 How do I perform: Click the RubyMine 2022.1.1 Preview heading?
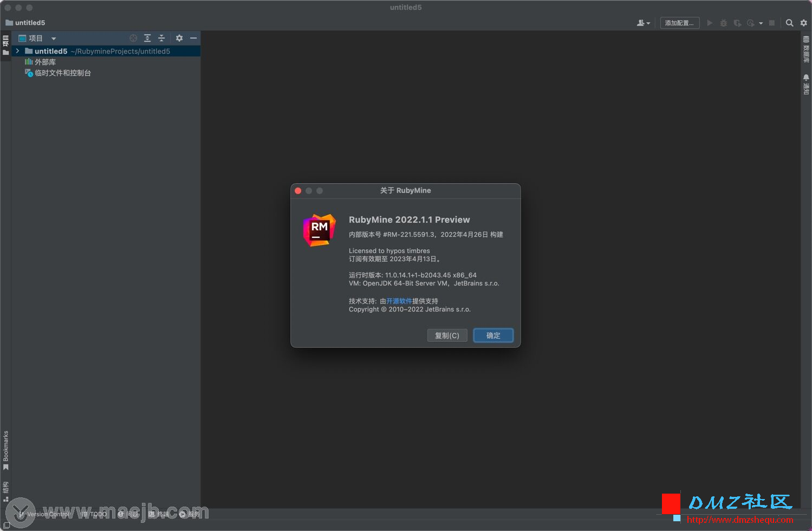(410, 219)
